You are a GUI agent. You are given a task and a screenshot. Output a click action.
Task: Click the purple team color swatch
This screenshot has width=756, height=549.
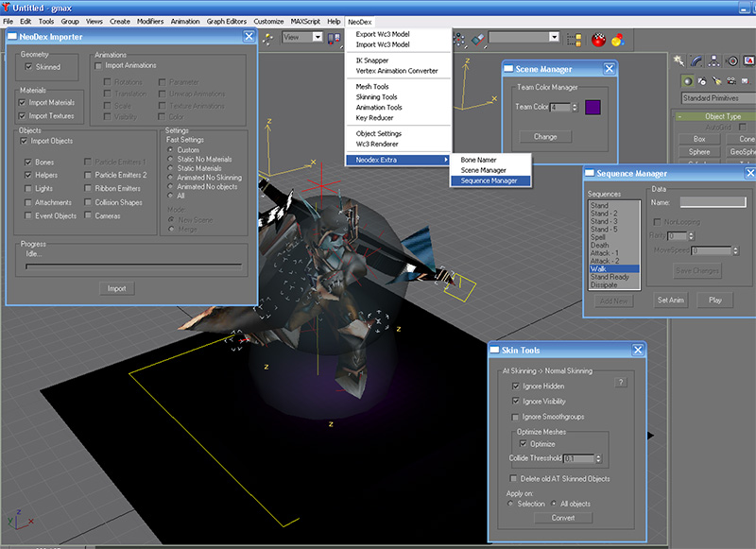pyautogui.click(x=593, y=107)
